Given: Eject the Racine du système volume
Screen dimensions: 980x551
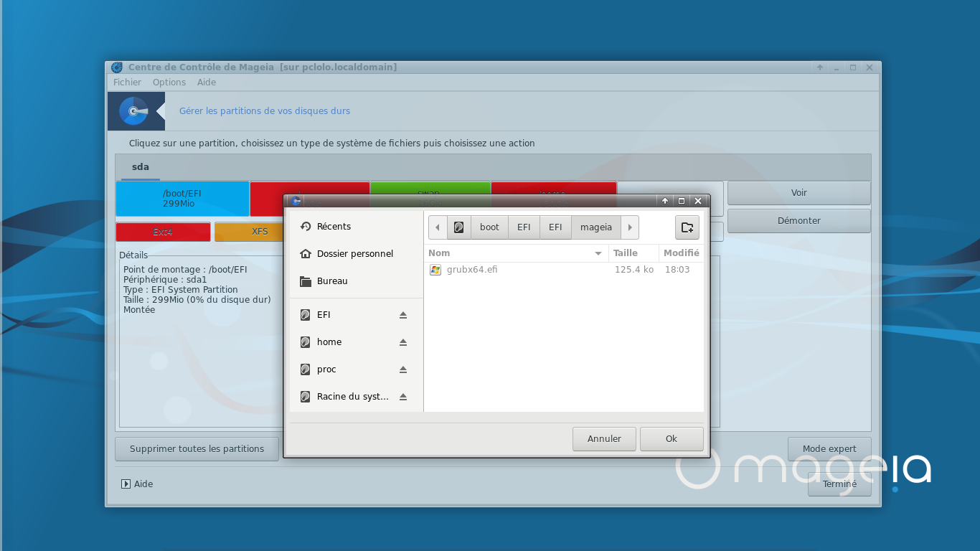Looking at the screenshot, I should pos(403,397).
